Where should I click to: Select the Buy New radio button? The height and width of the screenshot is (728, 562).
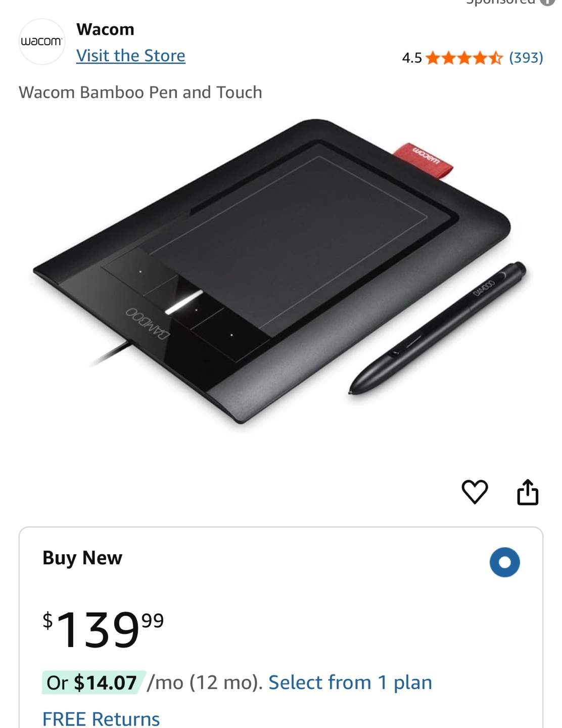(504, 562)
